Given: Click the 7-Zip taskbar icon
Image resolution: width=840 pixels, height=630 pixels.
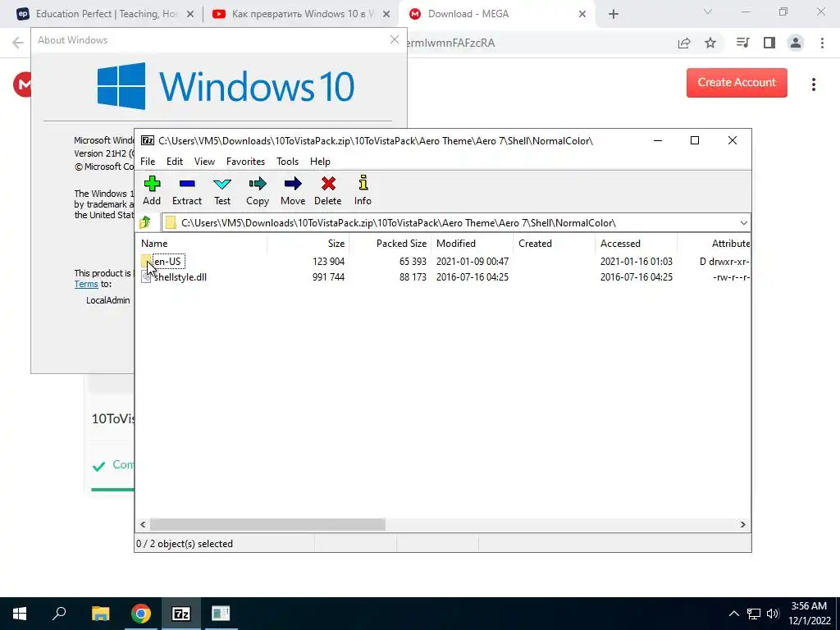Looking at the screenshot, I should coord(180,614).
